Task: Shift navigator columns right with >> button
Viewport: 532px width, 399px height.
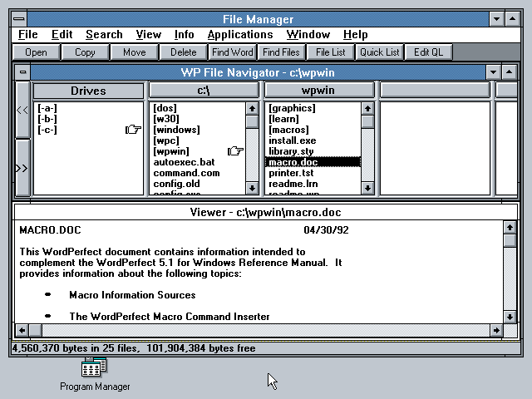Action: [22, 168]
